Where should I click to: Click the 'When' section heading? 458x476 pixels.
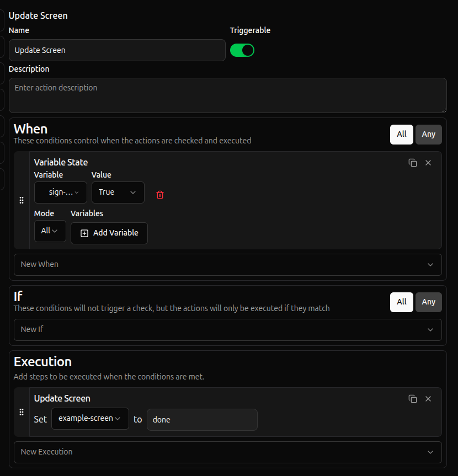(x=31, y=129)
